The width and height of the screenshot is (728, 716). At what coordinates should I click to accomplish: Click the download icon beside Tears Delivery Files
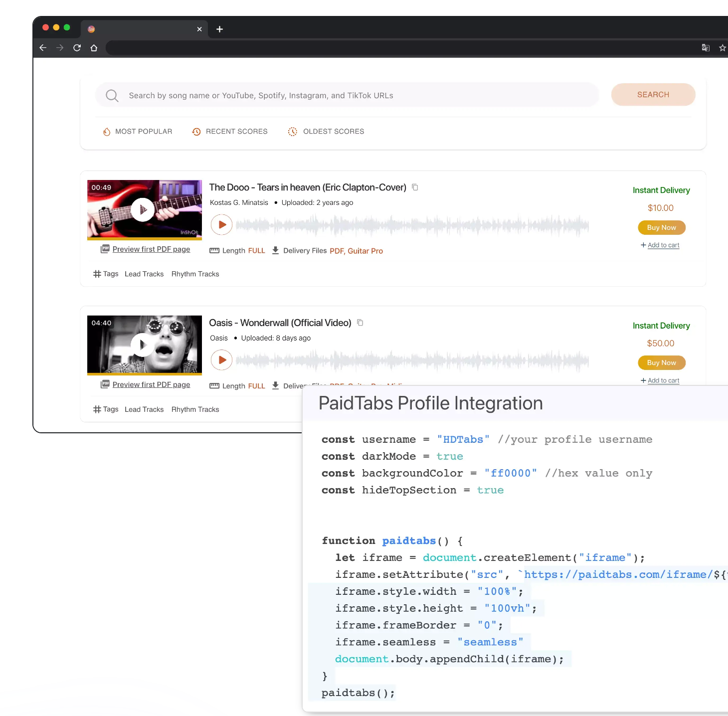pos(275,250)
